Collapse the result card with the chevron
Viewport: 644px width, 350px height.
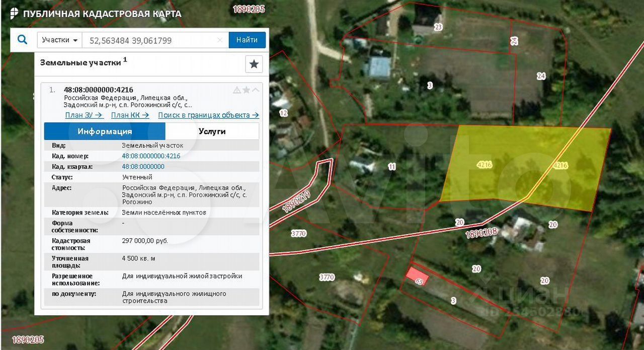(x=255, y=90)
